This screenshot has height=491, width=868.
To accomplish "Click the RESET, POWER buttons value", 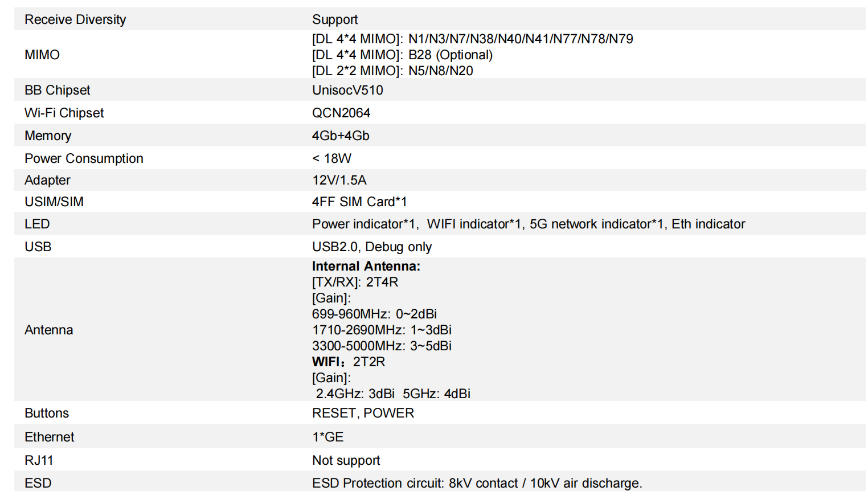I will click(363, 413).
